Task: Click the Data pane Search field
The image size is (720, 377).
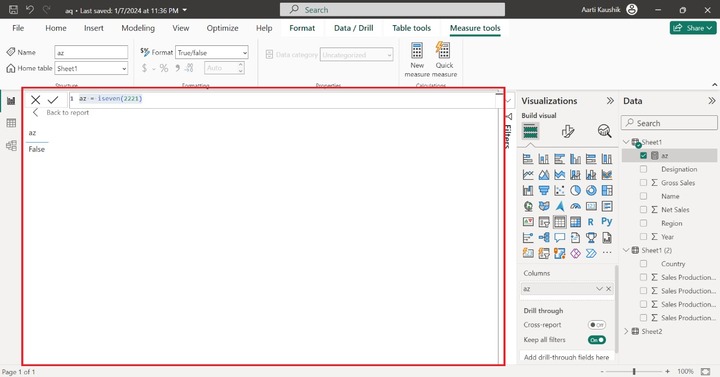Action: pyautogui.click(x=669, y=123)
